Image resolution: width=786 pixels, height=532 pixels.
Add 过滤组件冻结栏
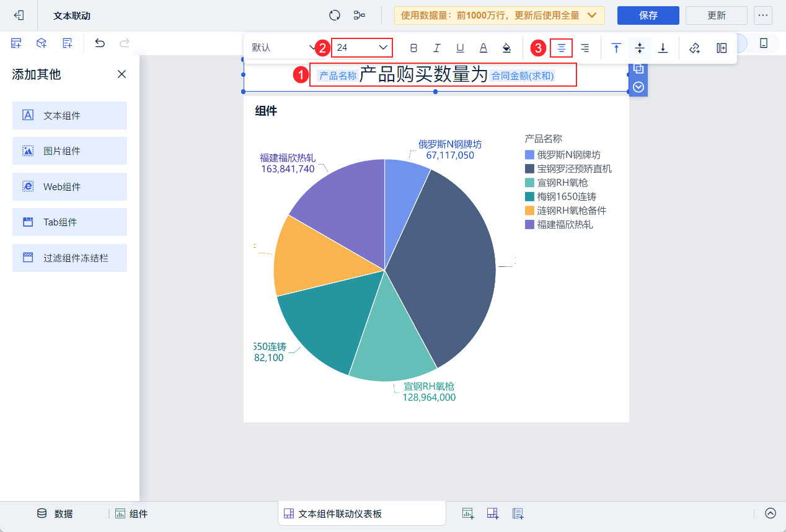[x=69, y=258]
